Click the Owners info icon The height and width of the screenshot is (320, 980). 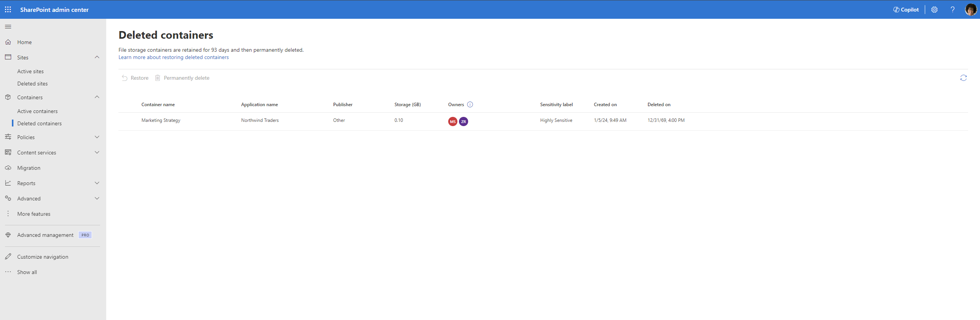pos(470,104)
